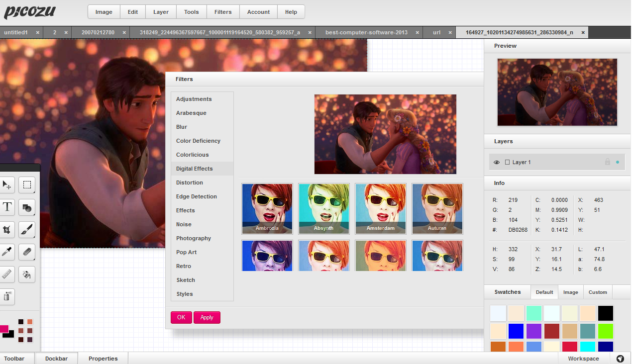Apply the Amsterdam filter thumbnail
This screenshot has height=364, width=632.
[381, 209]
